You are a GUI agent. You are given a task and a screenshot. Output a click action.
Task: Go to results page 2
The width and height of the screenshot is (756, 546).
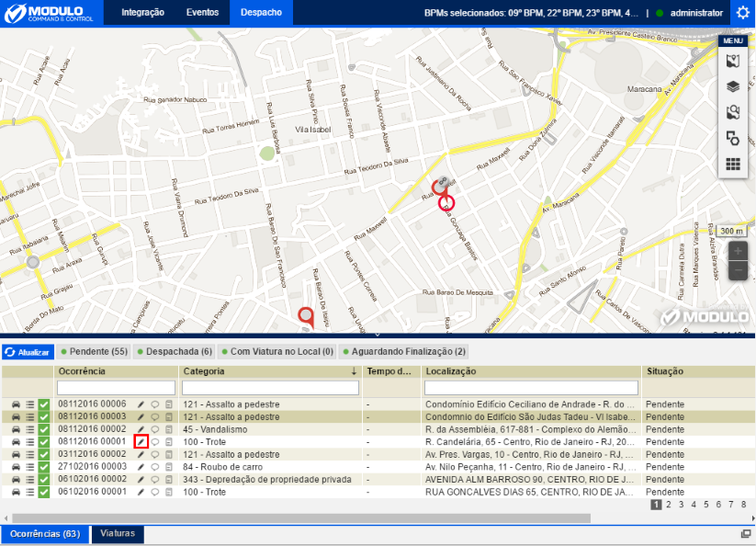click(668, 505)
